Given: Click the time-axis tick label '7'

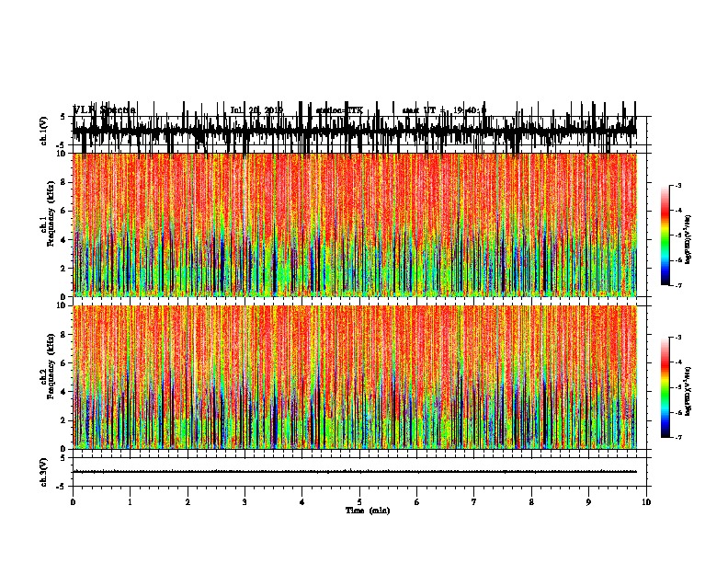Looking at the screenshot, I should [x=474, y=502].
